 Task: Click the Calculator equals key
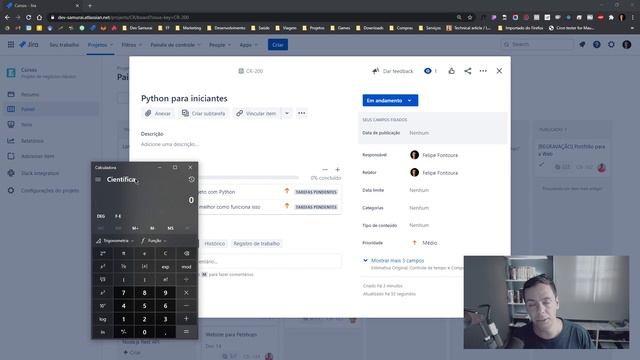pyautogui.click(x=186, y=332)
